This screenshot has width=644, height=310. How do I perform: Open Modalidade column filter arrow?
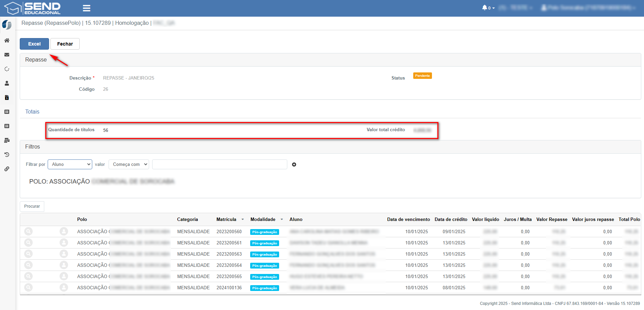[x=282, y=220]
